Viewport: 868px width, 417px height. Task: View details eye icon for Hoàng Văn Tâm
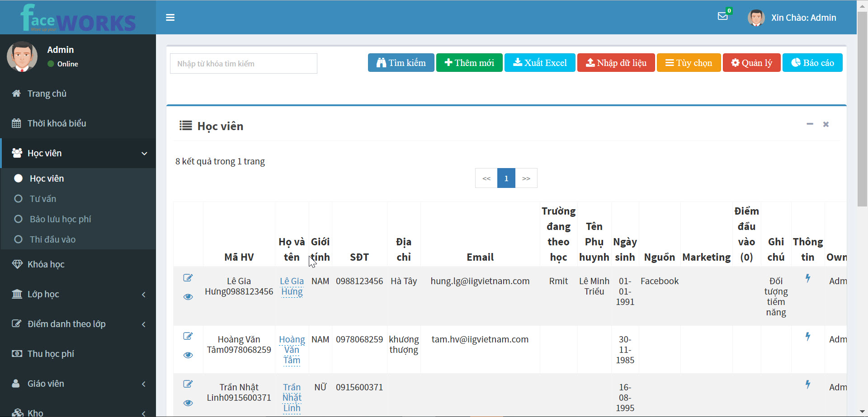(188, 355)
